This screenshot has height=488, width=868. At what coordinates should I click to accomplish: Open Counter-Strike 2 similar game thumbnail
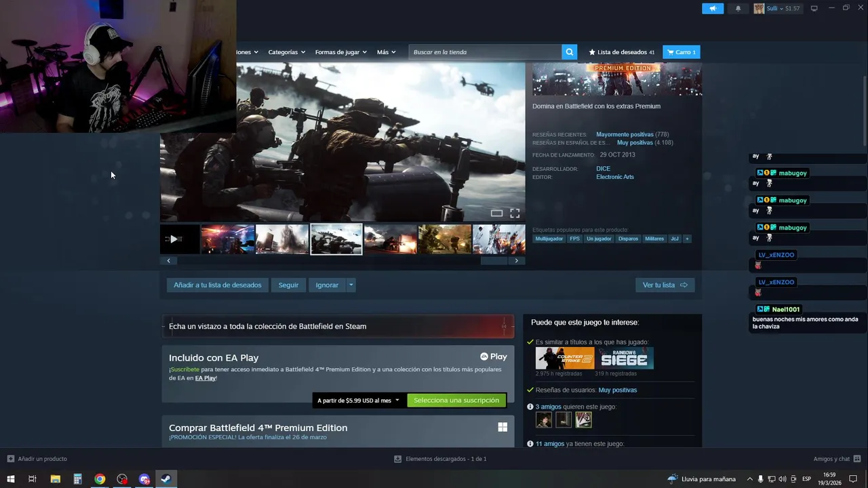point(565,358)
